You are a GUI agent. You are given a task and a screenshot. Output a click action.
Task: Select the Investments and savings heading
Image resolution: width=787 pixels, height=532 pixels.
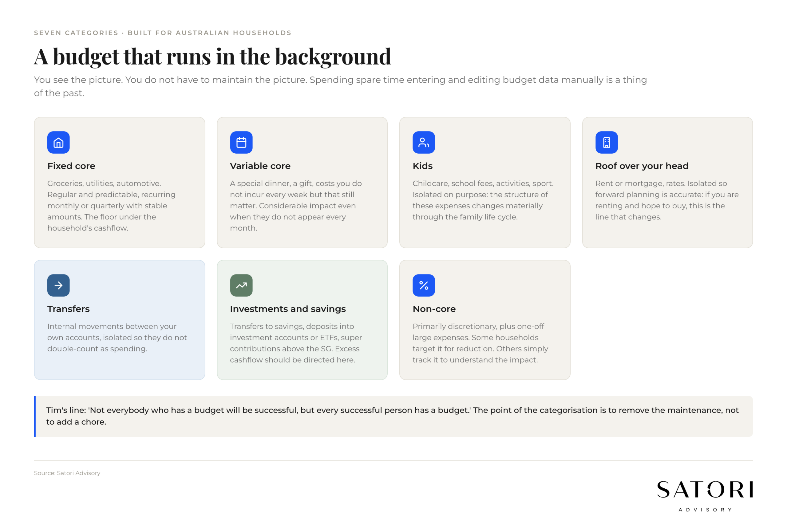click(x=288, y=309)
